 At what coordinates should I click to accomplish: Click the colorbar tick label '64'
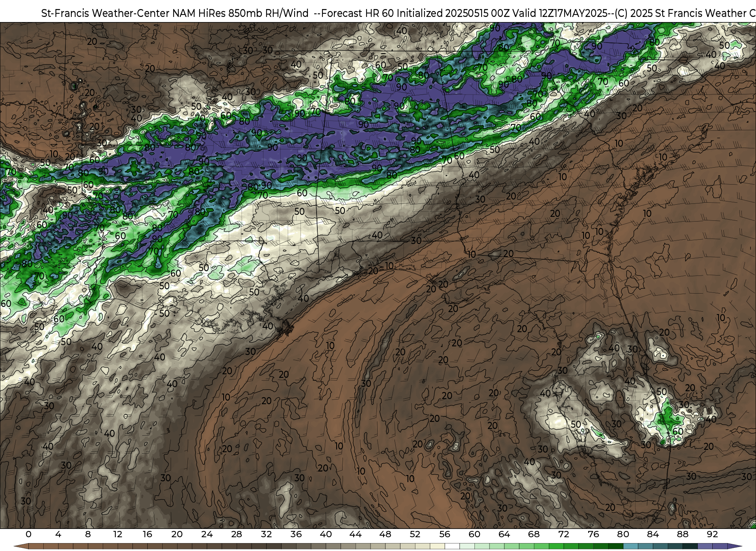(504, 534)
